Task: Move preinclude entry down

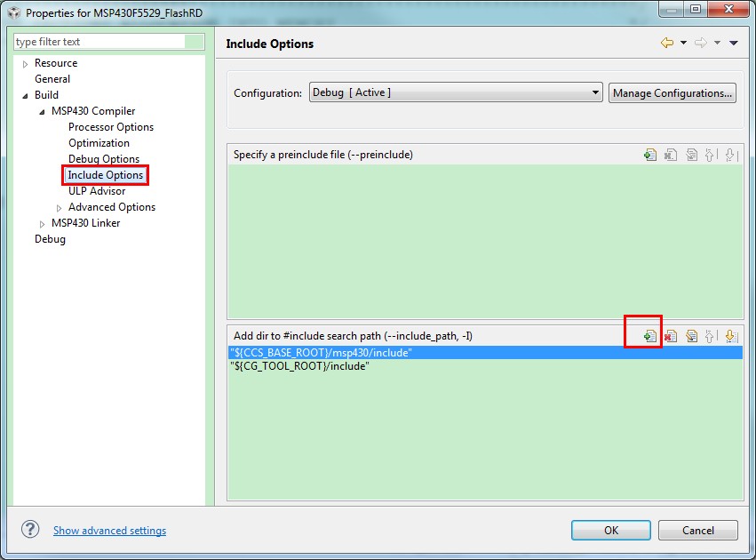Action: coord(731,155)
